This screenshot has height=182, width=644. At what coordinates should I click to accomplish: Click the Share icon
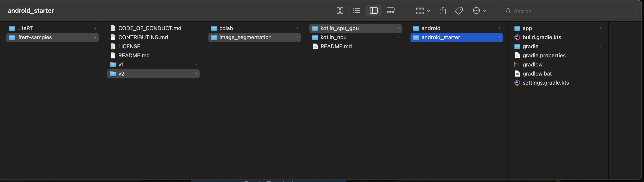click(442, 11)
